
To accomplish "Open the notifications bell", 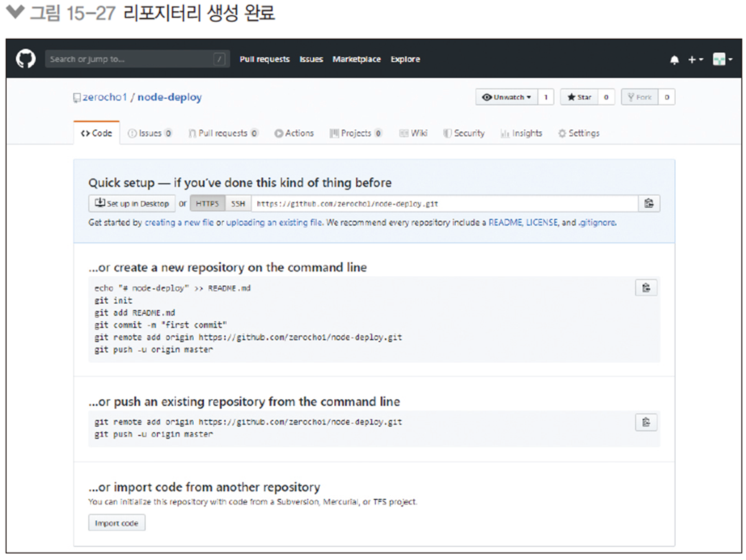I will pos(674,59).
